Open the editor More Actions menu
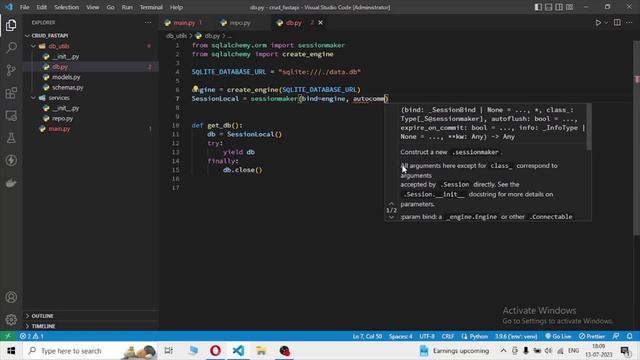This screenshot has width=640, height=360. click(x=629, y=23)
